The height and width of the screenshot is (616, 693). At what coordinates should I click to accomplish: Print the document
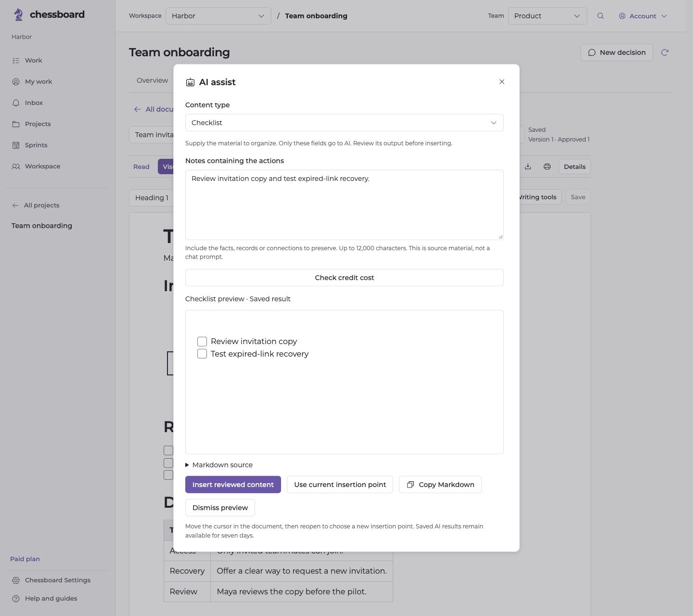pyautogui.click(x=547, y=167)
